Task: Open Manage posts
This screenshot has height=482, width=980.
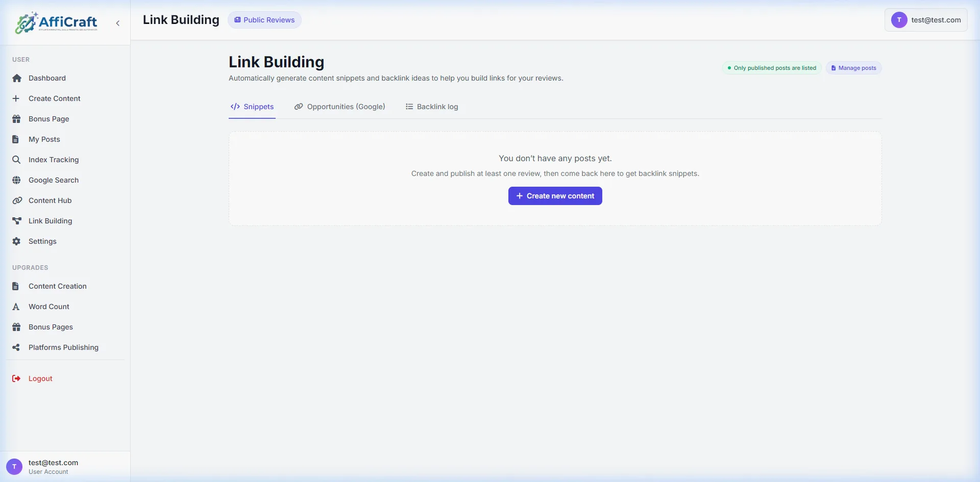Action: (x=853, y=67)
